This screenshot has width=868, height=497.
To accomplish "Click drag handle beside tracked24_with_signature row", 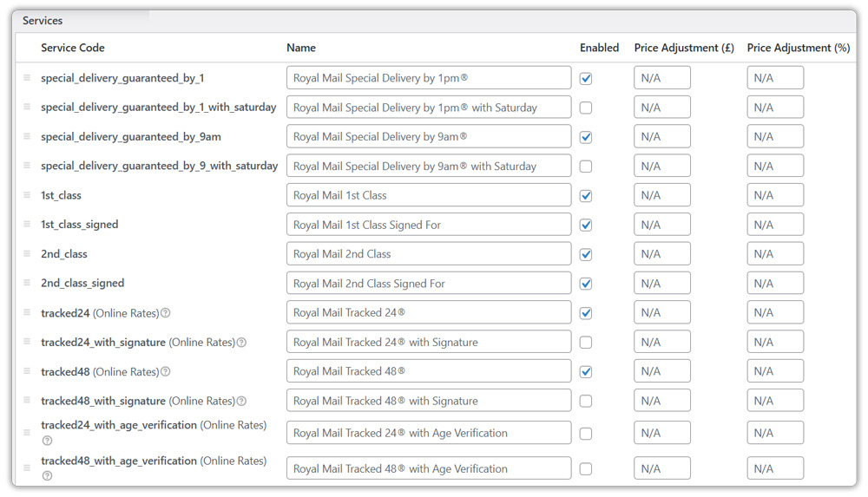I will [x=27, y=341].
